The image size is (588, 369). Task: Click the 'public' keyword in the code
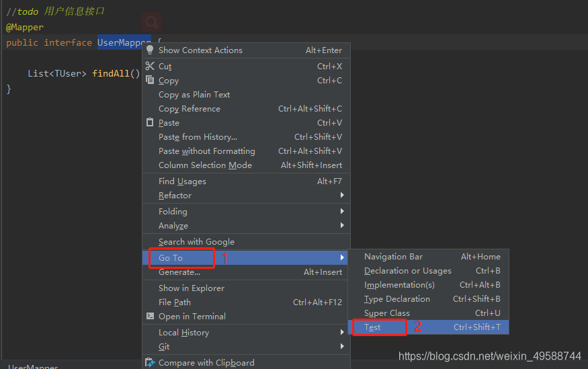22,43
